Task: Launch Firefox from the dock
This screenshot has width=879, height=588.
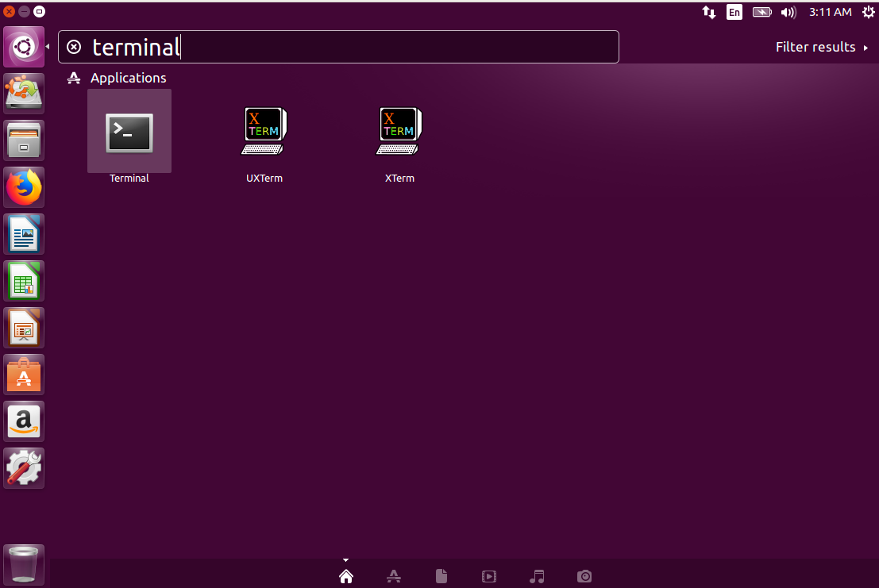Action: click(x=24, y=187)
